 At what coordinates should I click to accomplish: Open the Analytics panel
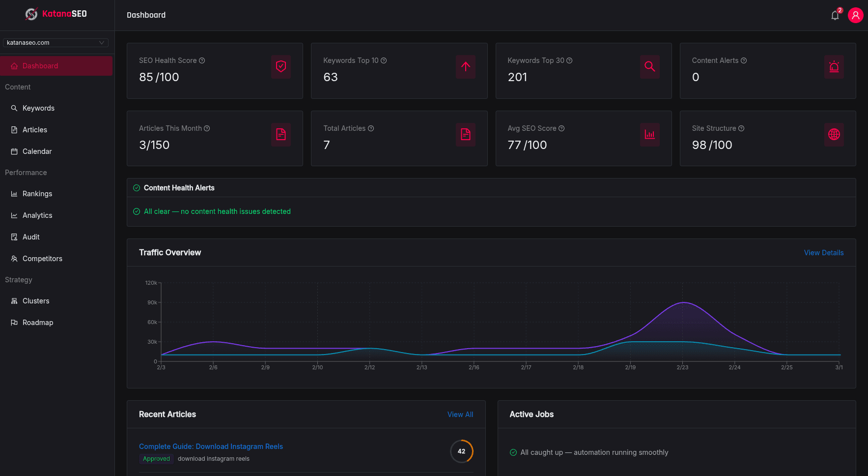tap(37, 215)
